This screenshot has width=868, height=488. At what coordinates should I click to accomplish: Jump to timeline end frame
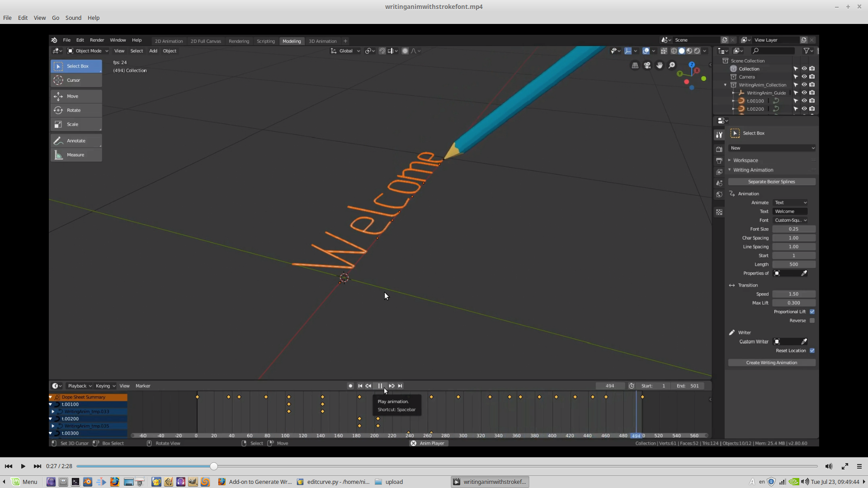coord(400,386)
